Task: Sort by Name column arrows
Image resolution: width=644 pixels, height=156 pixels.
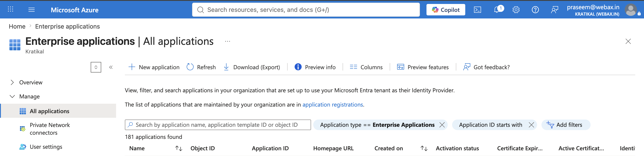Action: click(x=179, y=149)
